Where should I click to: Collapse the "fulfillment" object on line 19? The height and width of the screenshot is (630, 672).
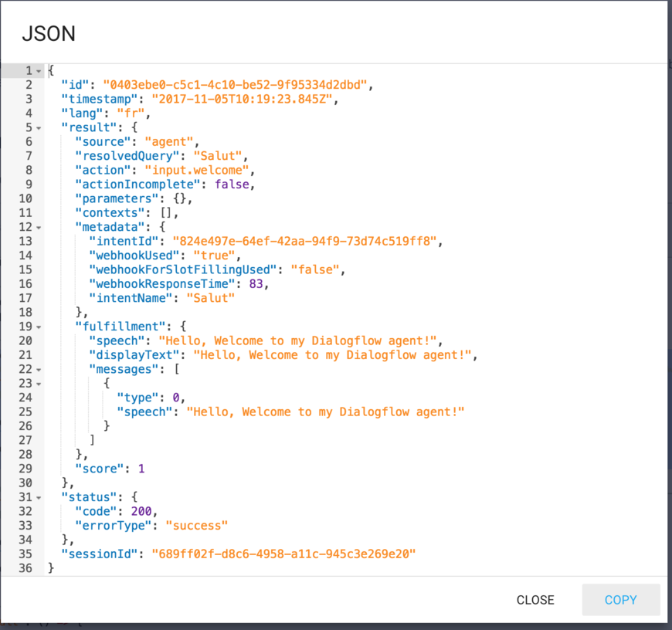pos(37,326)
